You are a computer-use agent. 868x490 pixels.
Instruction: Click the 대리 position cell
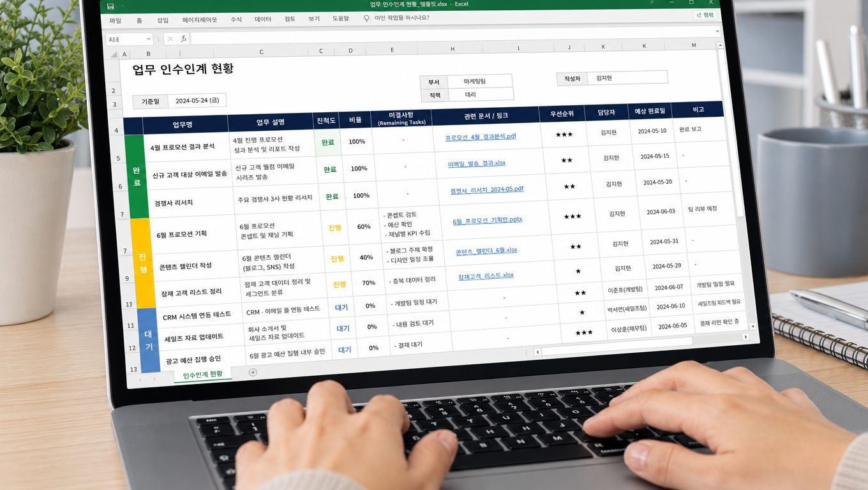[480, 94]
